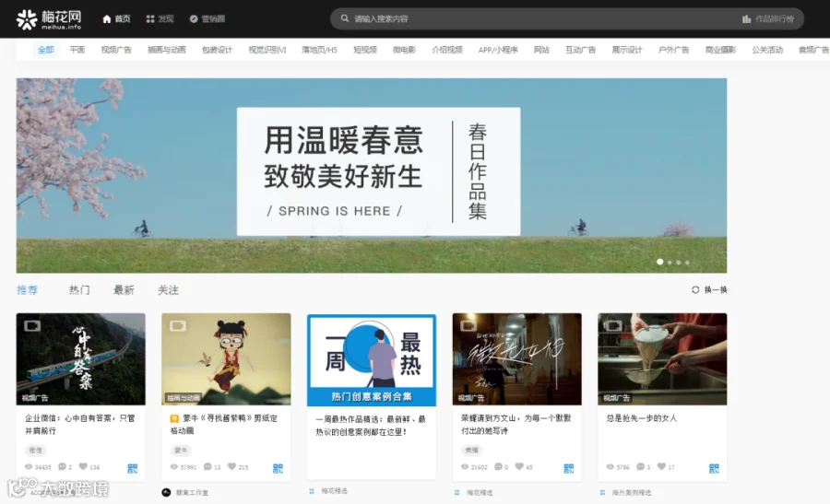Open the 作品排行榜 ranking chart icon

click(x=746, y=19)
